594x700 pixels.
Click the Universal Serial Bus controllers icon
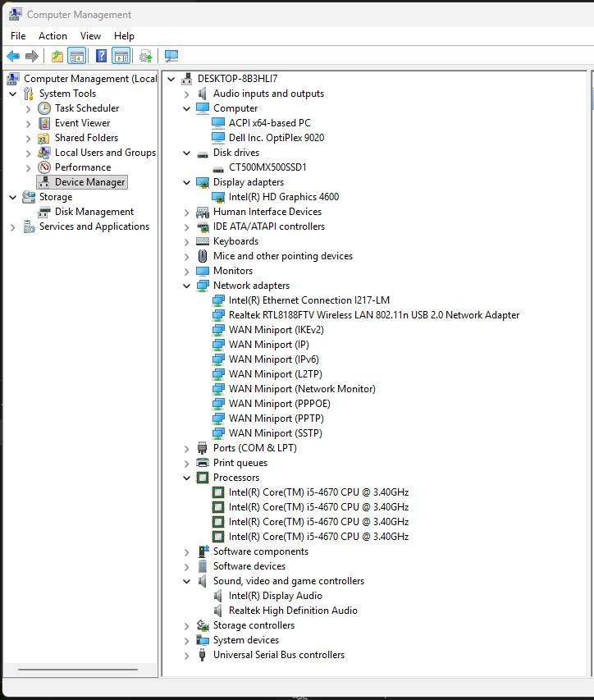click(x=202, y=655)
